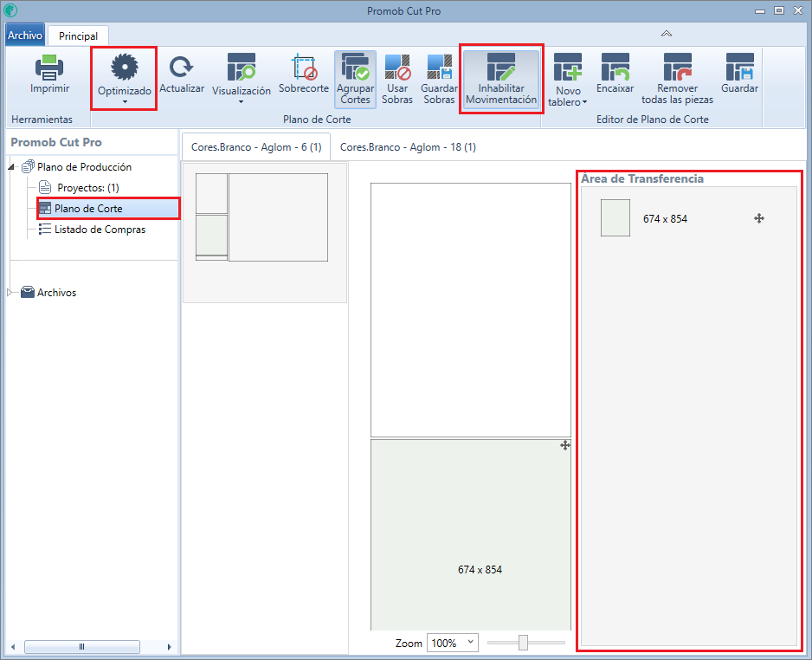
Task: Click the Plano de Producción documents icon
Action: [x=28, y=166]
